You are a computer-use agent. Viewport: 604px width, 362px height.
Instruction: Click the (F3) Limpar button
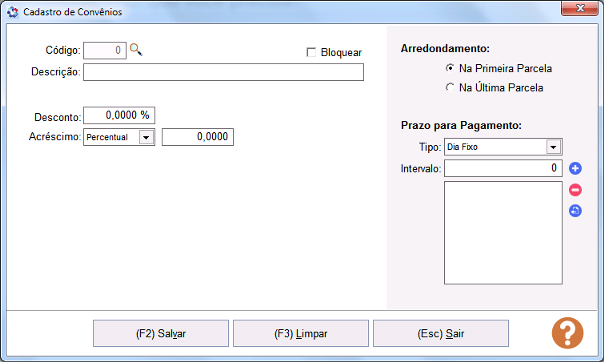301,334
